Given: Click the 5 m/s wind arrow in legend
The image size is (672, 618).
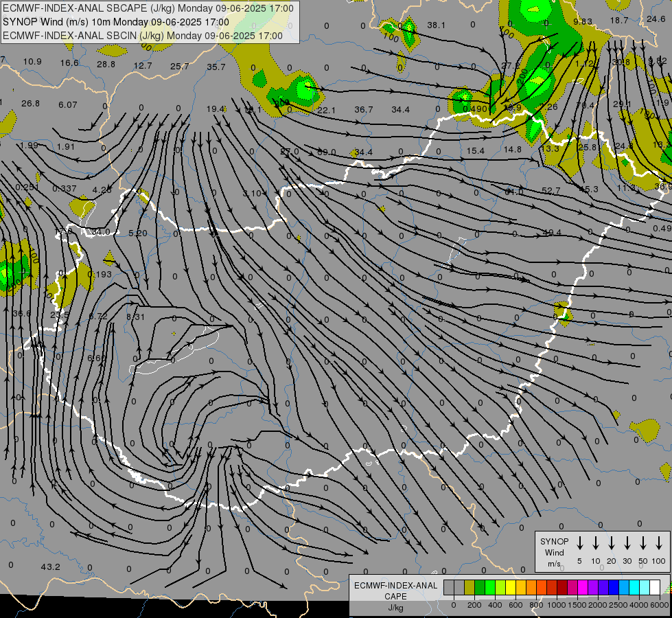Looking at the screenshot, I should (x=579, y=542).
